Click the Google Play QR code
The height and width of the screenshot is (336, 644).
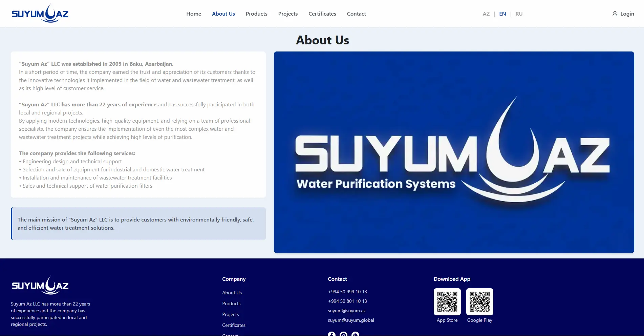pyautogui.click(x=479, y=301)
